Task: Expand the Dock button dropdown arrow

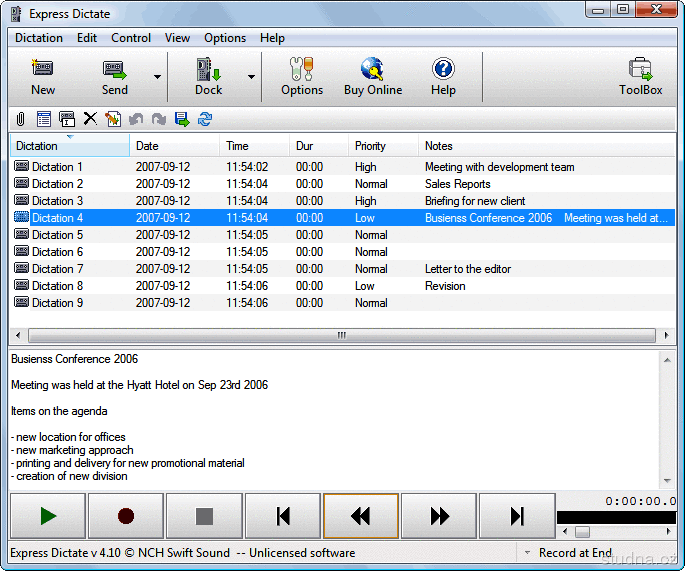Action: (x=251, y=77)
